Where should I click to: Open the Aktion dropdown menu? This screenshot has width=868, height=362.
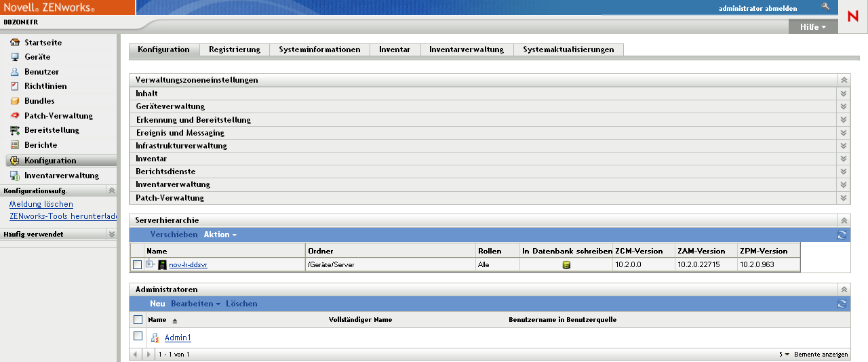pyautogui.click(x=220, y=235)
